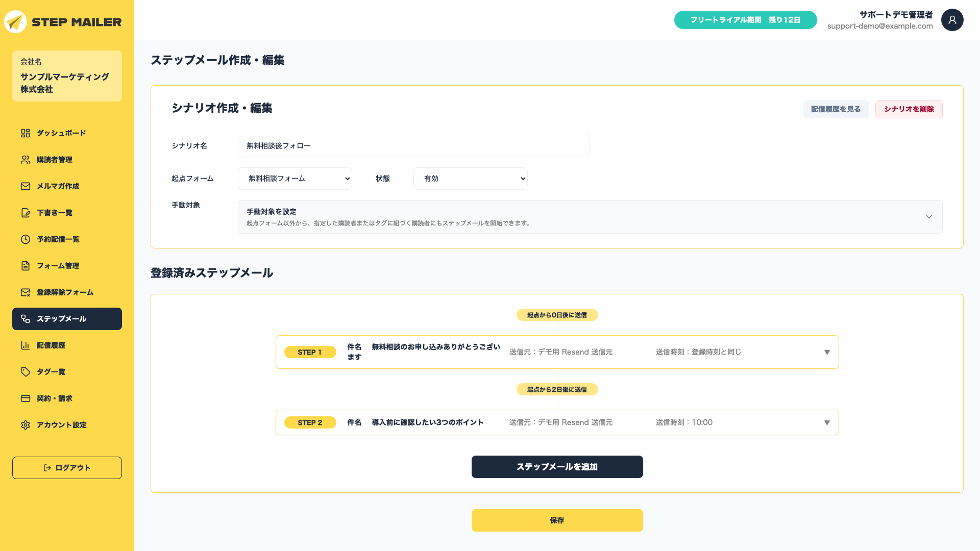Open メルマガ作成 in sidebar
The height and width of the screenshot is (551, 980).
point(67,186)
